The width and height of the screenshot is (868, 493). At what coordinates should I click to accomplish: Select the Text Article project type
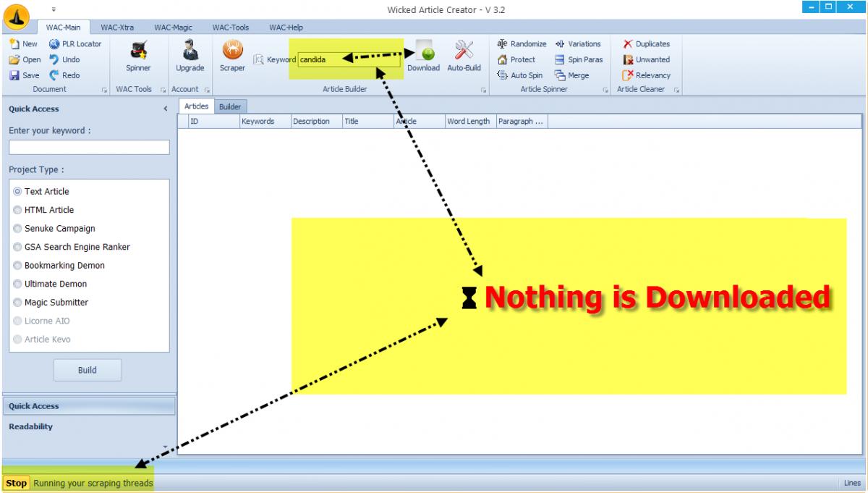tap(41, 192)
